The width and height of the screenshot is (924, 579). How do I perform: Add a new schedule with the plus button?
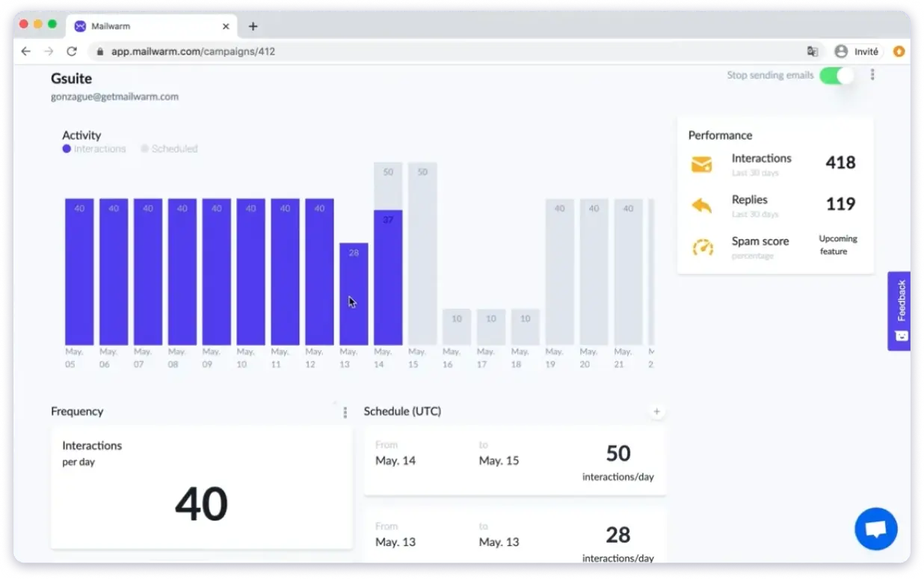pos(656,411)
